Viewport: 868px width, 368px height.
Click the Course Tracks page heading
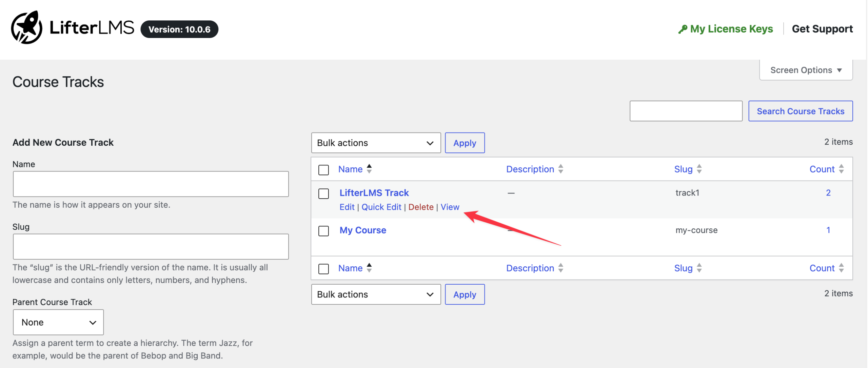click(58, 82)
